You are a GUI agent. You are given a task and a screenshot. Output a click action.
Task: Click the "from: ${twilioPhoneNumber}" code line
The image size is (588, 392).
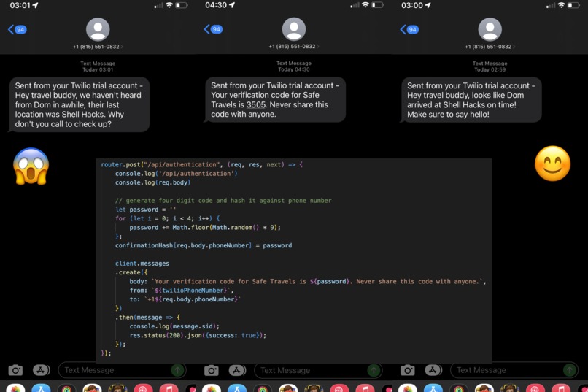point(182,291)
